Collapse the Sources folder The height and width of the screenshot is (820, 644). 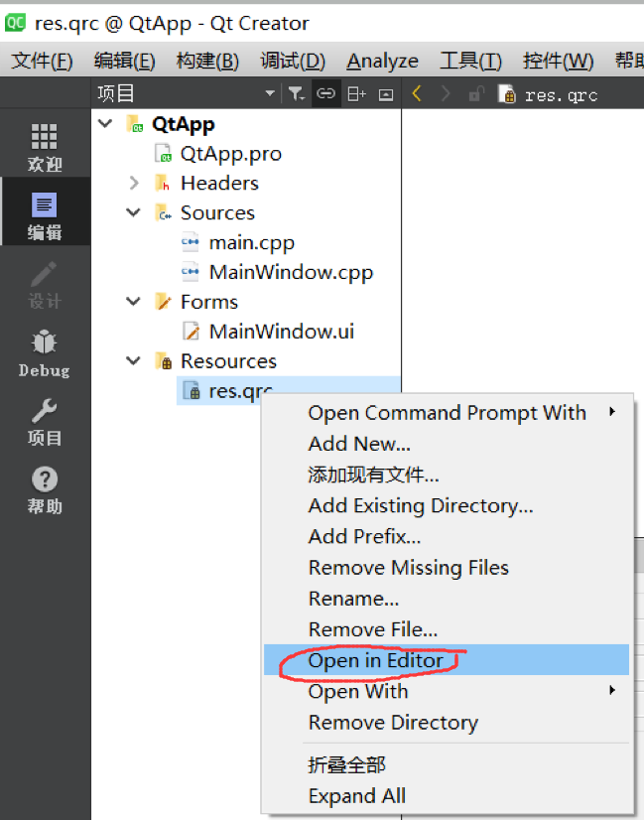[134, 211]
